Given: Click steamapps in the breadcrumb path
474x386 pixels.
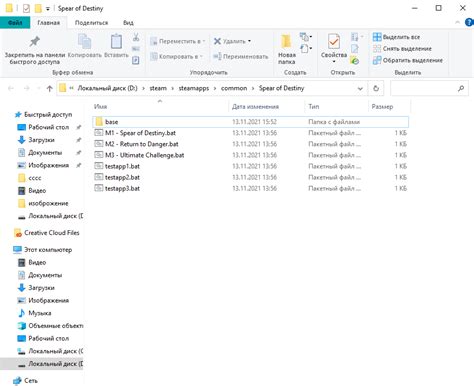Looking at the screenshot, I should point(194,88).
